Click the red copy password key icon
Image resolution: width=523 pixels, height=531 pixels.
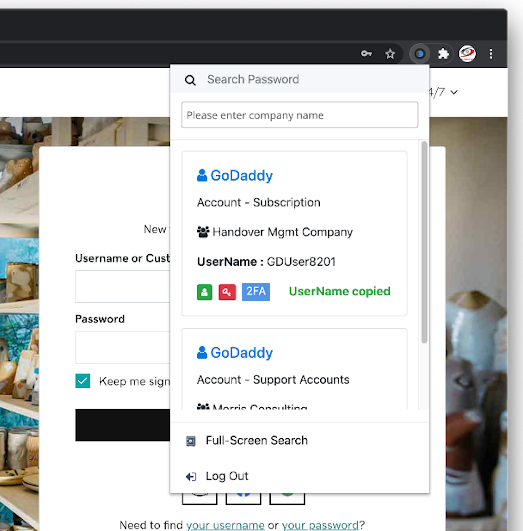click(x=227, y=292)
